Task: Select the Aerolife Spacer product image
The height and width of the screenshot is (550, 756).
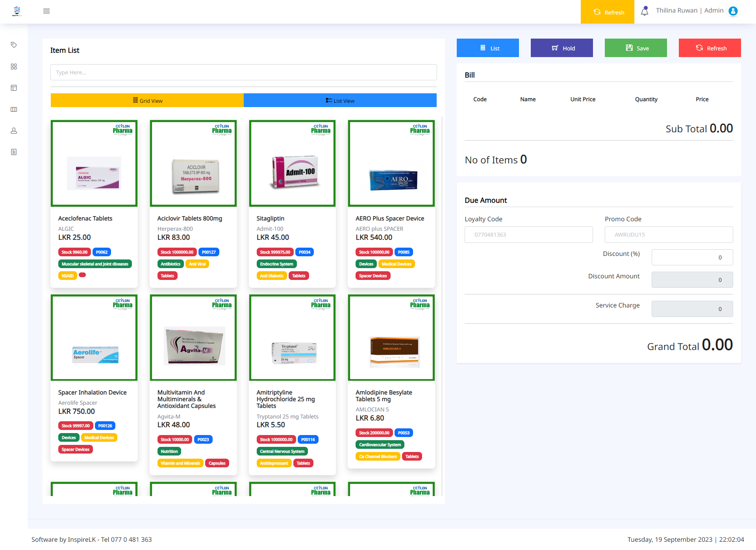Action: pyautogui.click(x=94, y=338)
